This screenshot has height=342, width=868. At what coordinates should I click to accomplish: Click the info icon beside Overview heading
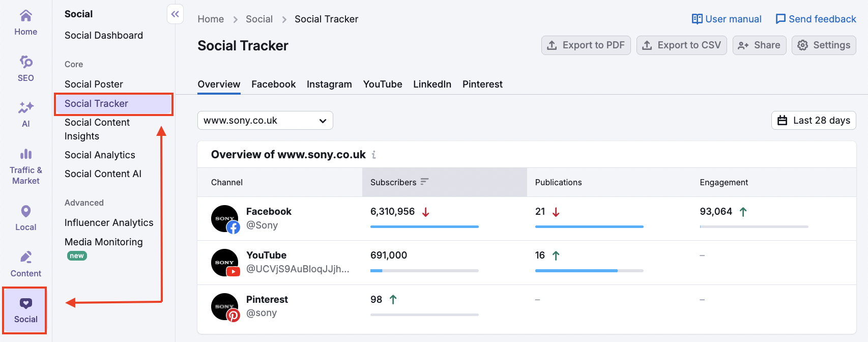(374, 155)
